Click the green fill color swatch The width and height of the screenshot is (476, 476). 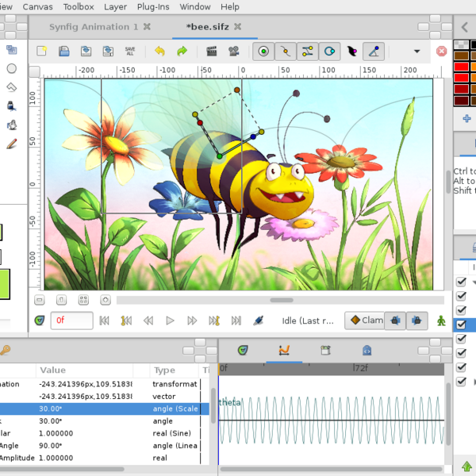pos(4,284)
